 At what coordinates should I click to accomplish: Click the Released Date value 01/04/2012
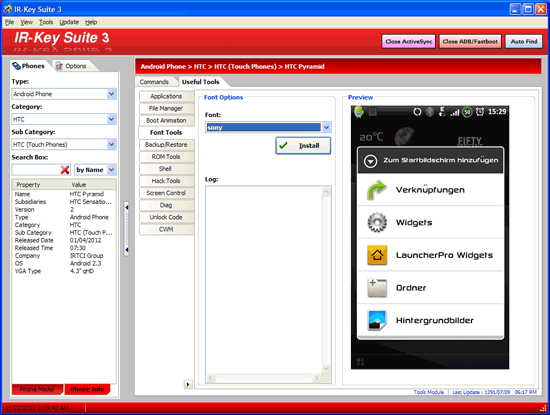[x=86, y=240]
